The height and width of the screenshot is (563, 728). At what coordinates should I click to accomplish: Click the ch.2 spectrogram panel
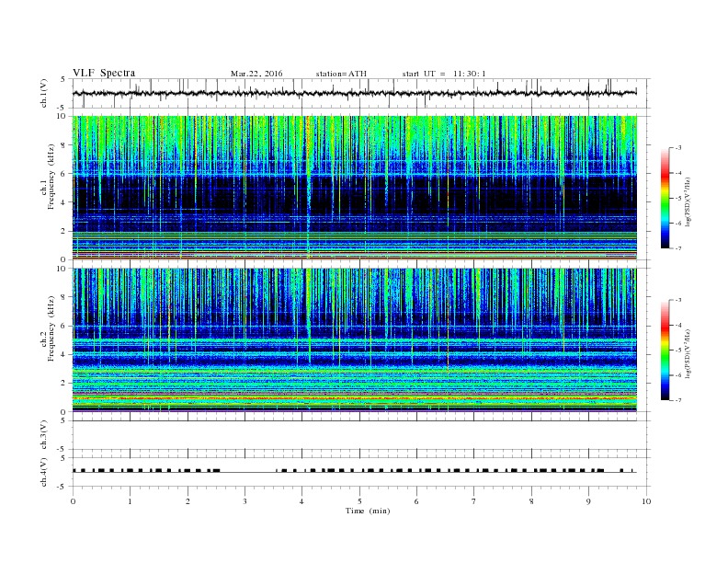click(x=354, y=339)
